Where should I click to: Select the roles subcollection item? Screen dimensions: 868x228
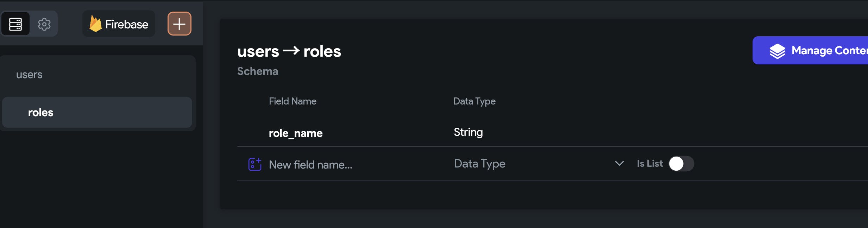(41, 113)
